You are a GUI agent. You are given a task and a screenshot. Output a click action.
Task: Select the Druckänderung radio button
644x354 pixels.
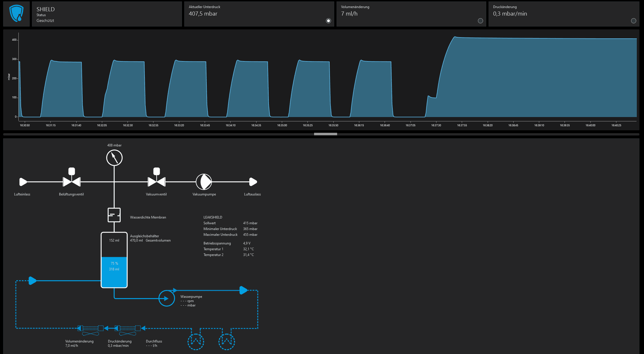coord(634,21)
